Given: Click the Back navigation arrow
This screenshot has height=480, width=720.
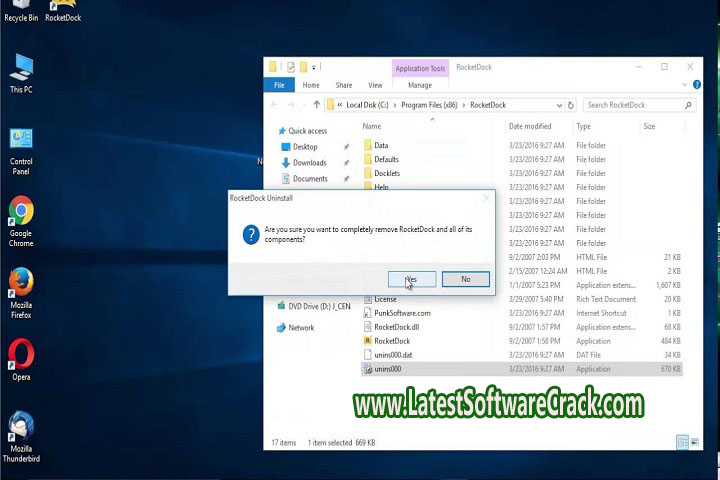Looking at the screenshot, I should pos(274,105).
